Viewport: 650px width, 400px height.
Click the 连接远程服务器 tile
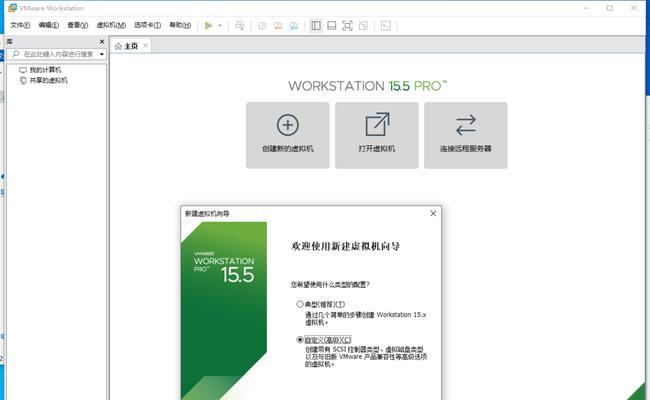pyautogui.click(x=466, y=136)
